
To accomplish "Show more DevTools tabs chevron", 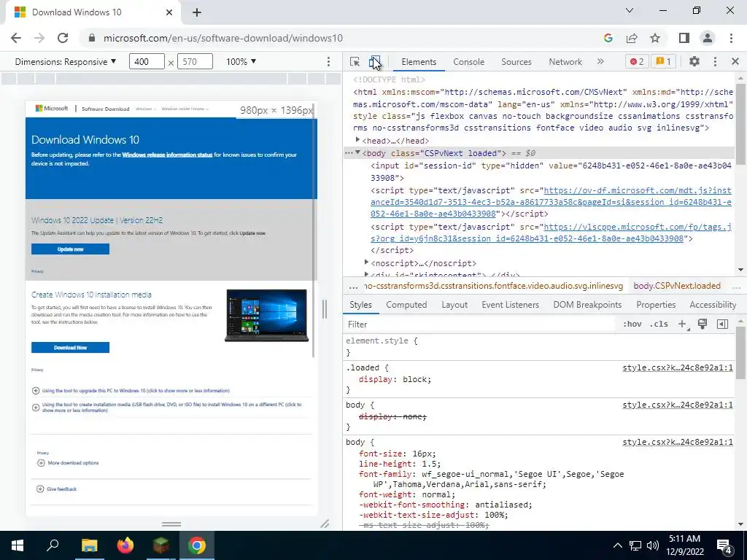I will (600, 61).
